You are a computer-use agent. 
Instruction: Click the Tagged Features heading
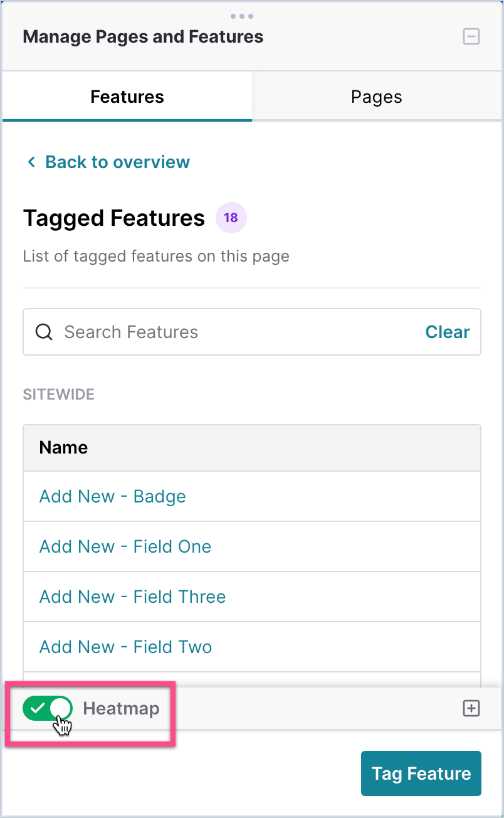point(114,218)
